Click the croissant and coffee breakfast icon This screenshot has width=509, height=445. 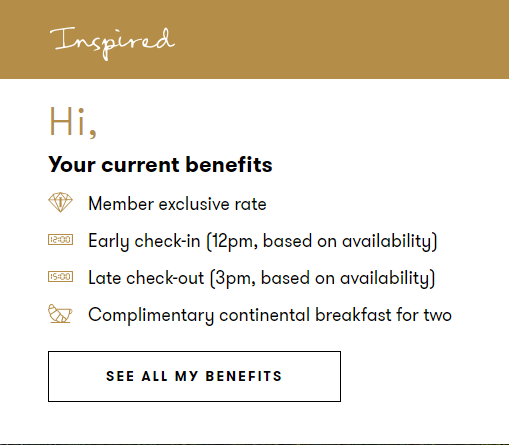[60, 313]
